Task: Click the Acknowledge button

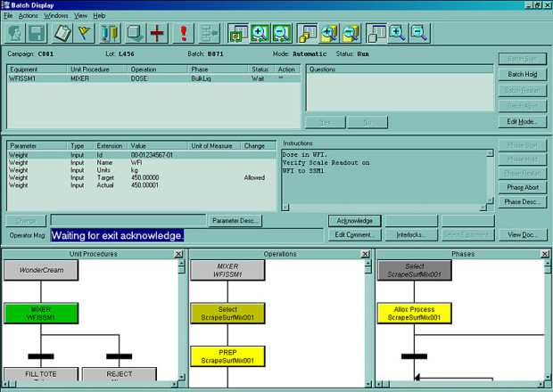Action: pyautogui.click(x=354, y=221)
